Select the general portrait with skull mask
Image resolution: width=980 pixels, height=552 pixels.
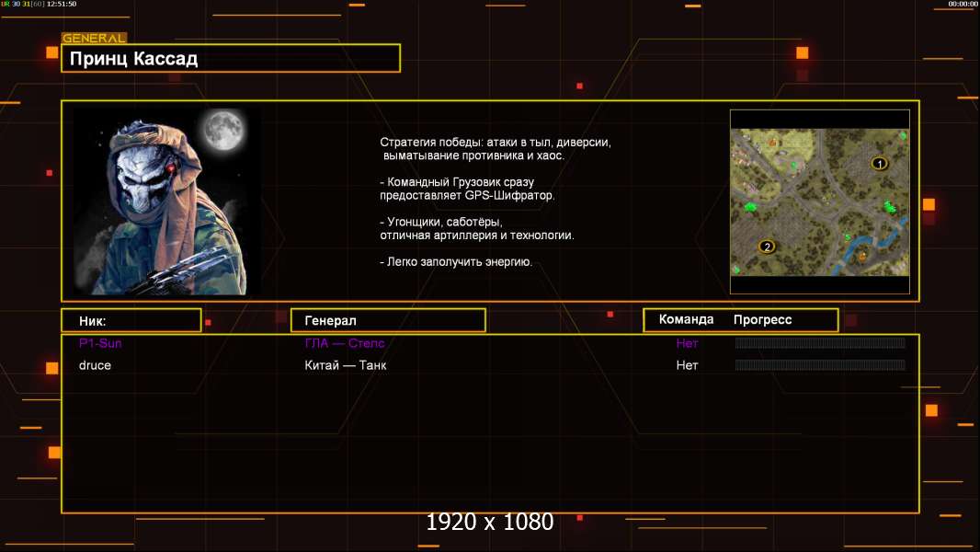(167, 201)
